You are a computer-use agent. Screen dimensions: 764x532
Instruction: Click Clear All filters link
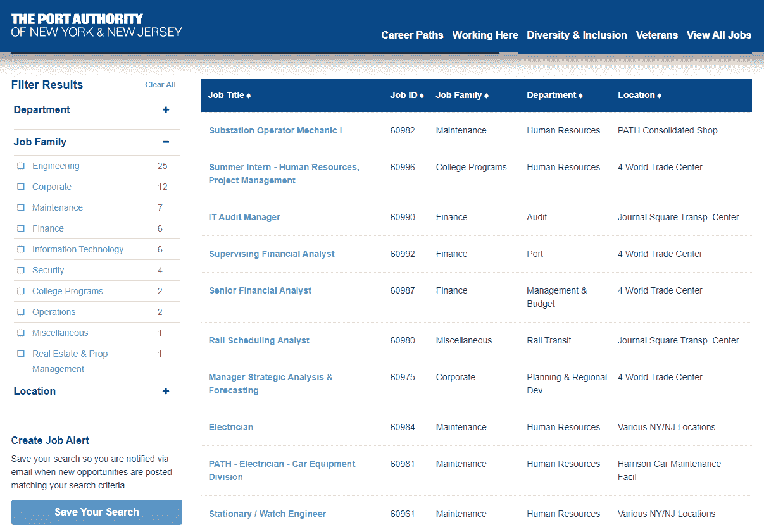point(160,85)
